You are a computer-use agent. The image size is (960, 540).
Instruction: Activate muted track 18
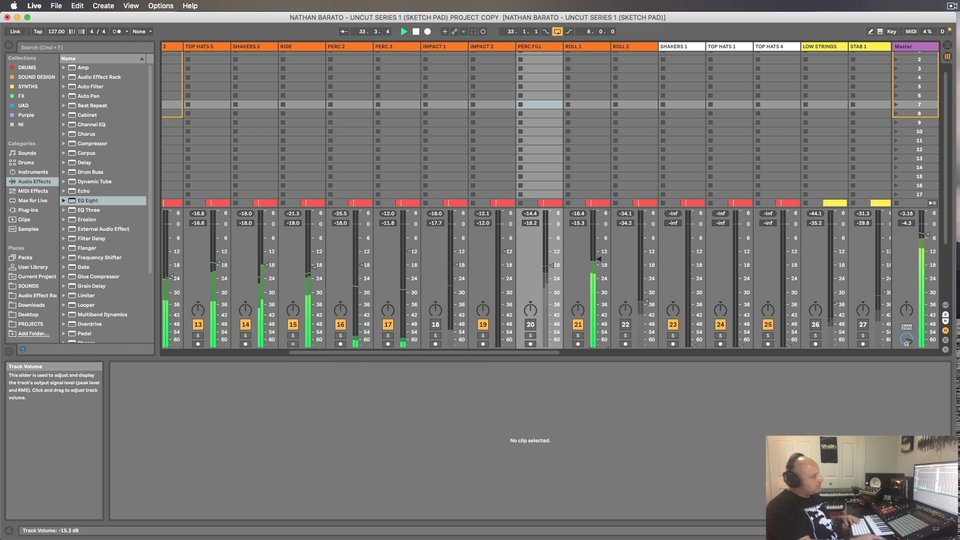[x=435, y=324]
